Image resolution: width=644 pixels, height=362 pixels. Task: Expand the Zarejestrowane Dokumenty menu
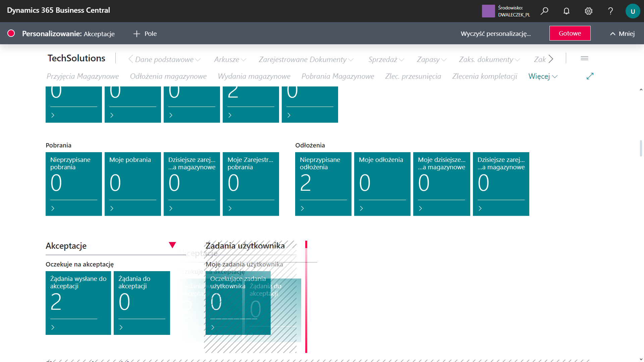click(x=306, y=59)
